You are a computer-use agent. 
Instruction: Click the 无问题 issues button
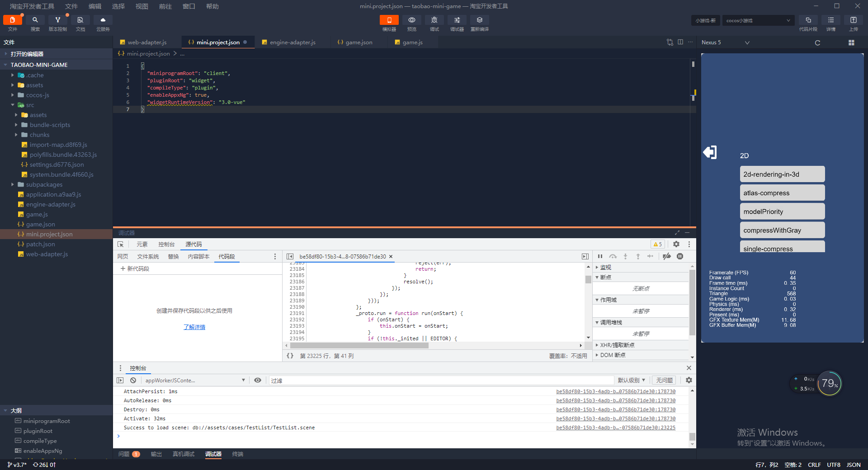click(x=665, y=381)
